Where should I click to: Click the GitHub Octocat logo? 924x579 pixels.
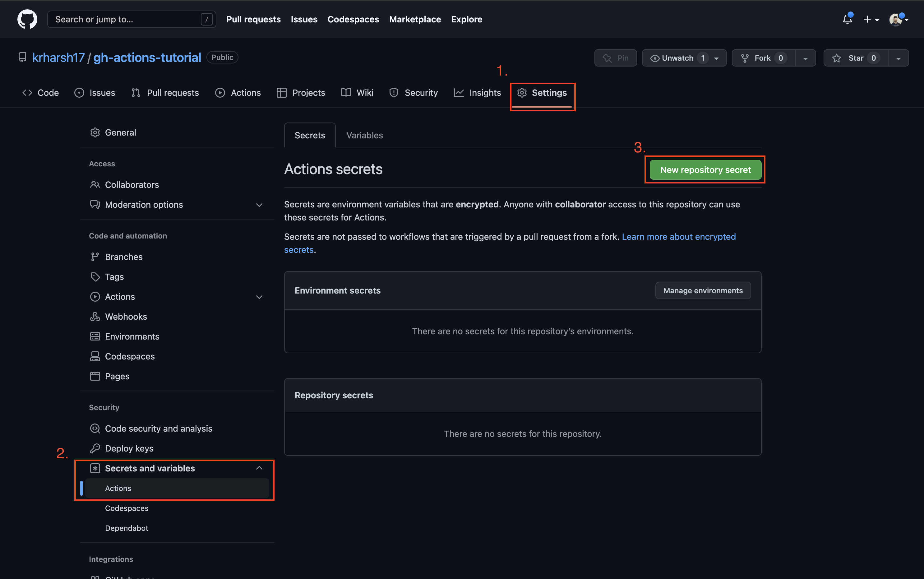[27, 19]
